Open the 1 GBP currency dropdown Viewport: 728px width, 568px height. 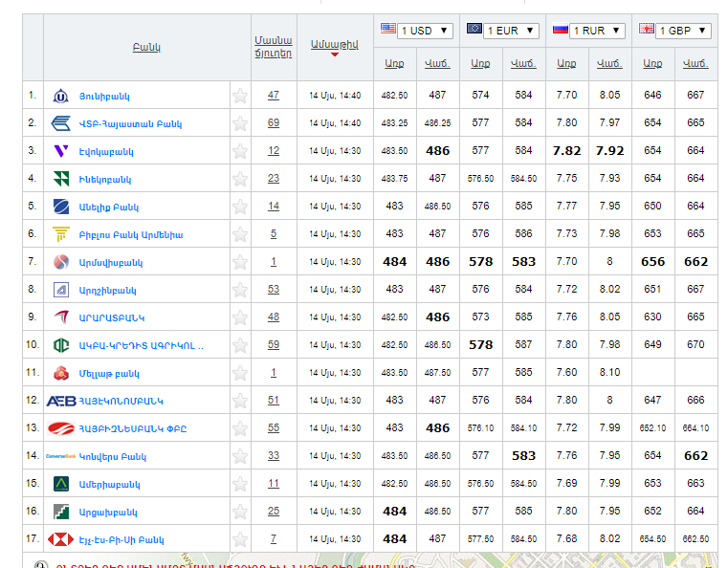[x=683, y=31]
